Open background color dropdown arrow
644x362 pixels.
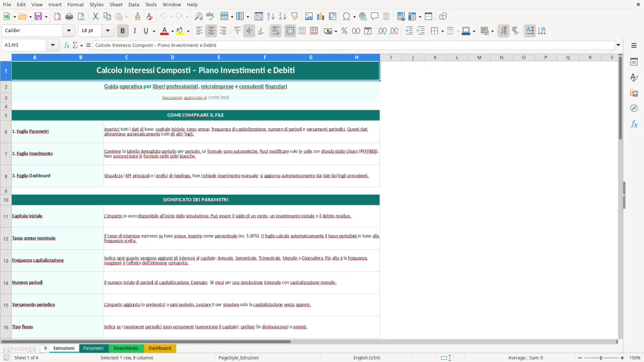pos(188,31)
